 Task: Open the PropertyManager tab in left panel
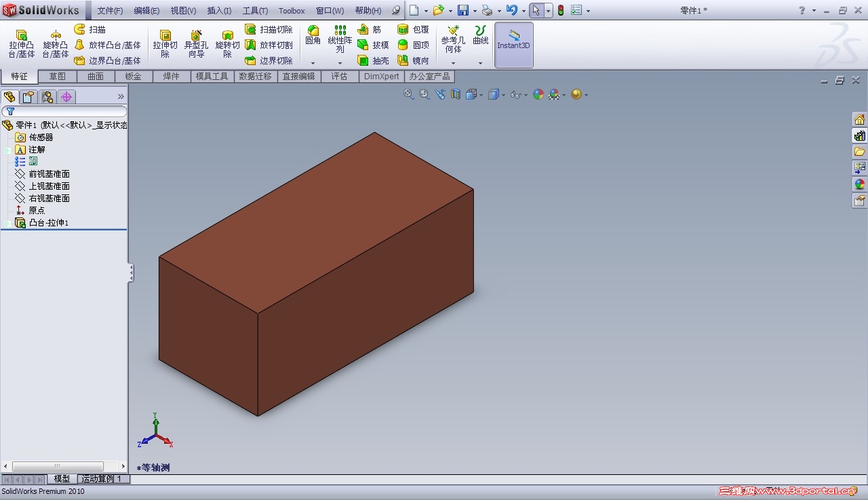click(x=28, y=97)
